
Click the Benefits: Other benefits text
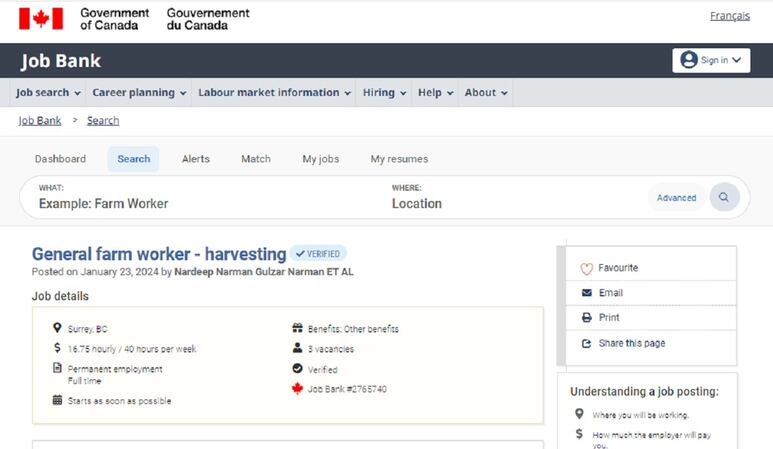(353, 329)
